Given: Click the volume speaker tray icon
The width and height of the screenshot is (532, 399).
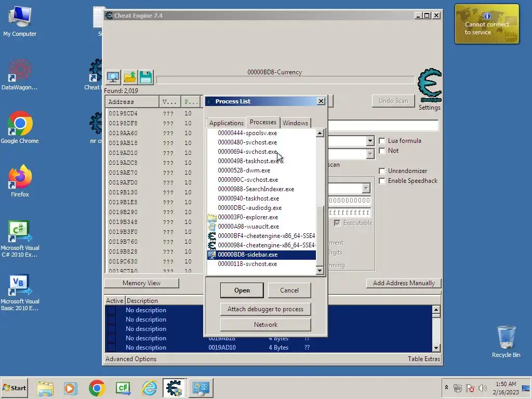Looking at the screenshot, I should tap(482, 388).
